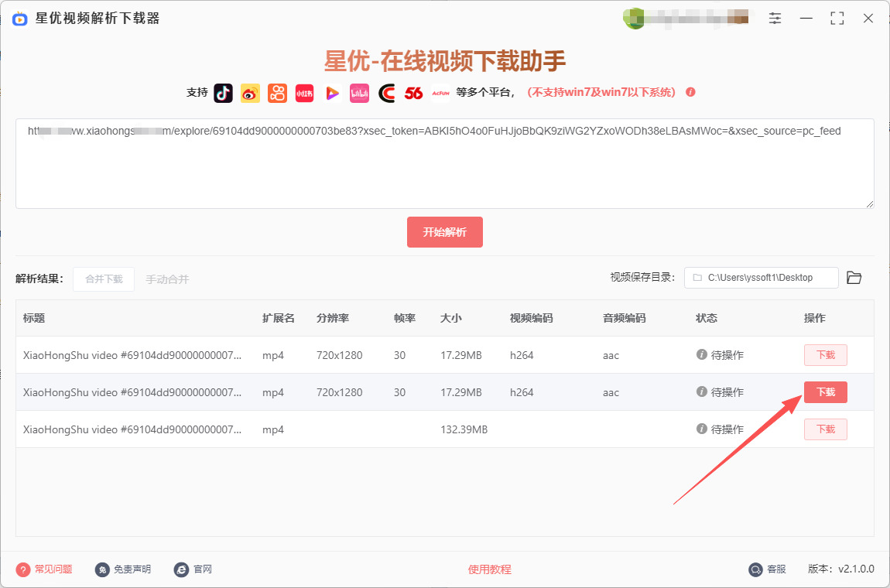890x588 pixels.
Task: Click the red 56 platform icon
Action: [414, 93]
